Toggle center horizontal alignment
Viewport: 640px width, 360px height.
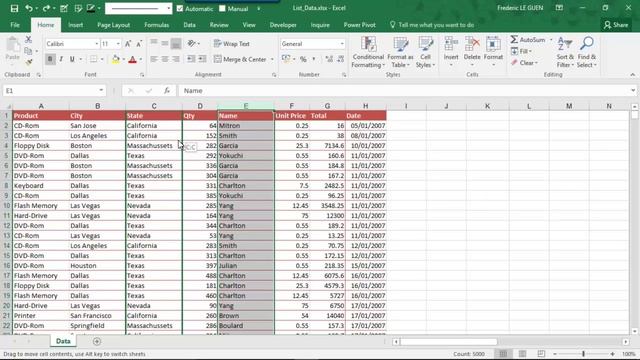point(165,59)
